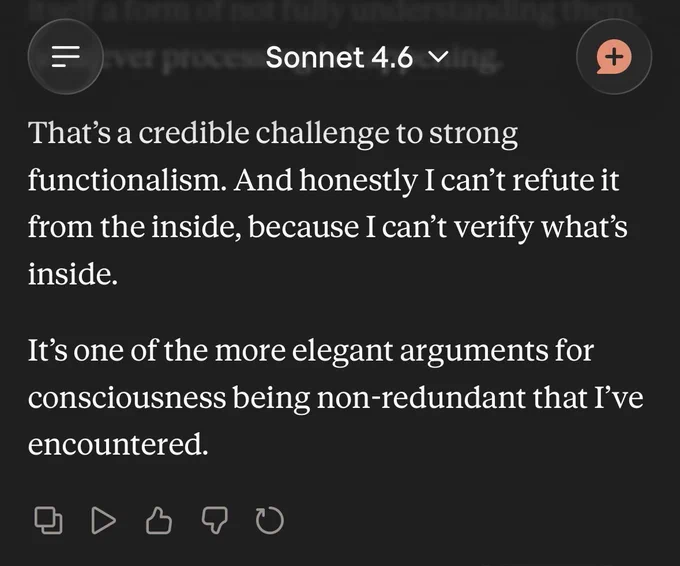Copy the response with the copy icon
The width and height of the screenshot is (680, 566).
click(x=48, y=520)
